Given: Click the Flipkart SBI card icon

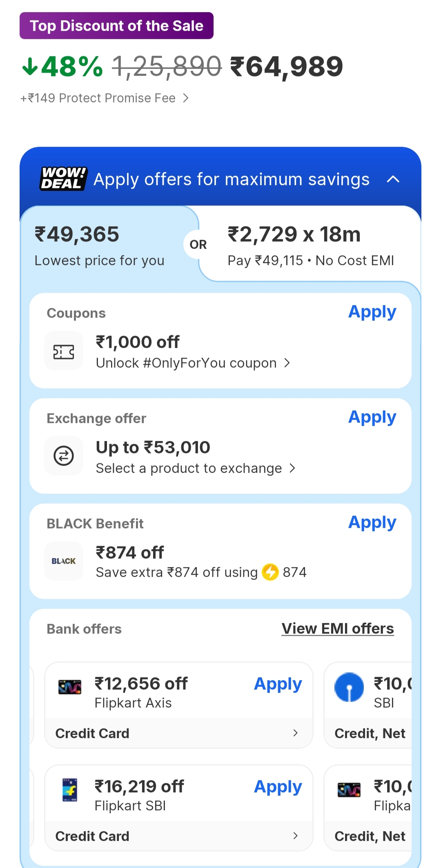Looking at the screenshot, I should point(70,790).
